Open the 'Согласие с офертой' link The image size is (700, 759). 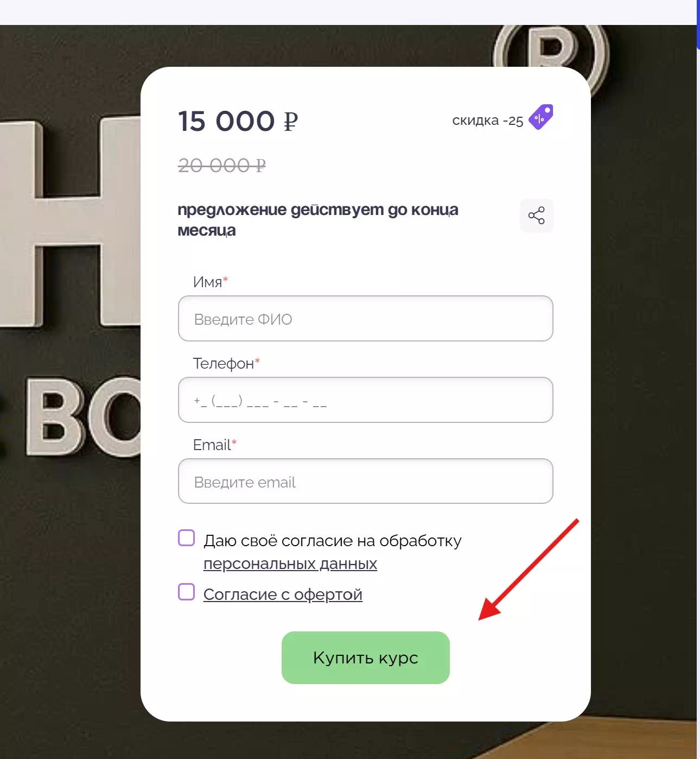tap(283, 594)
